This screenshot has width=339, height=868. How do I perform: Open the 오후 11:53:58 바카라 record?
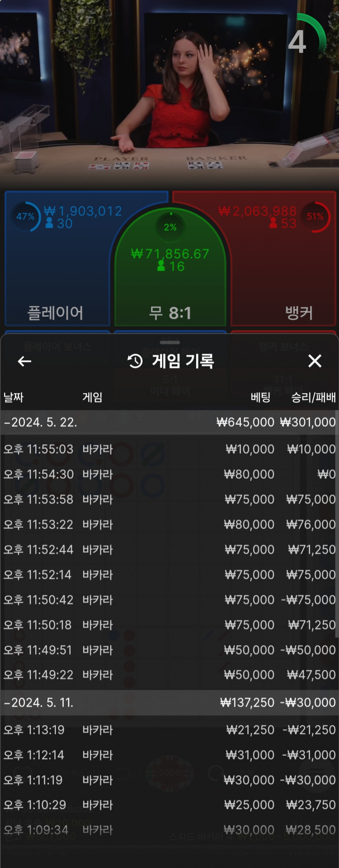(169, 499)
